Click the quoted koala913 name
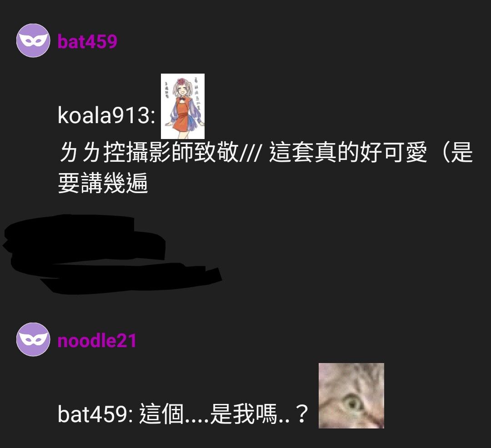This screenshot has width=491, height=448. [106, 115]
